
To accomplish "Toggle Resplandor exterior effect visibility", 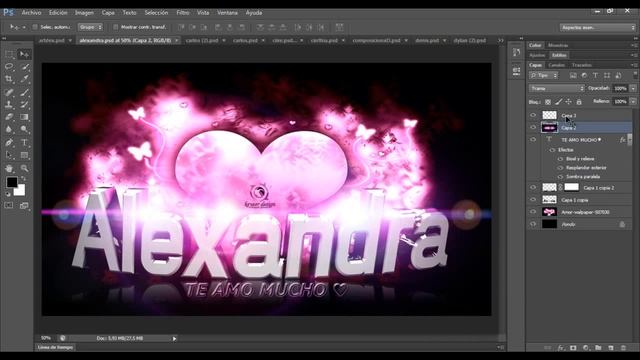I will [x=560, y=168].
